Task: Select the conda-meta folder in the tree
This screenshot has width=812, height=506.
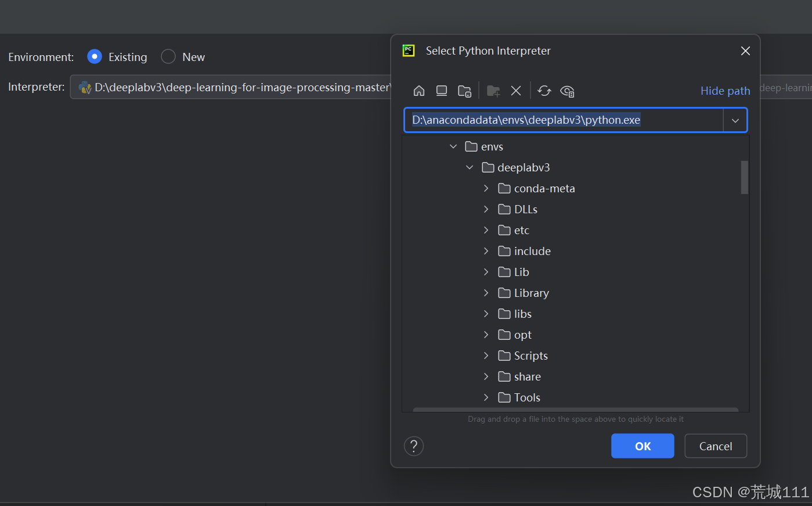Action: (x=544, y=188)
